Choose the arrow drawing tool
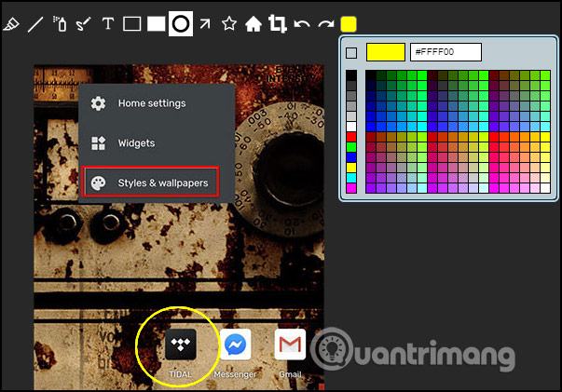Image resolution: width=562 pixels, height=392 pixels. 205,24
